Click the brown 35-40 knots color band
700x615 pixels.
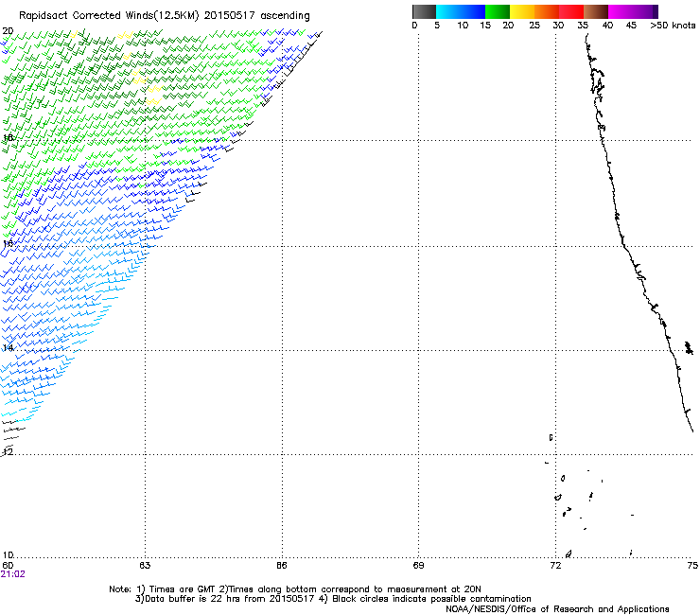pyautogui.click(x=596, y=11)
